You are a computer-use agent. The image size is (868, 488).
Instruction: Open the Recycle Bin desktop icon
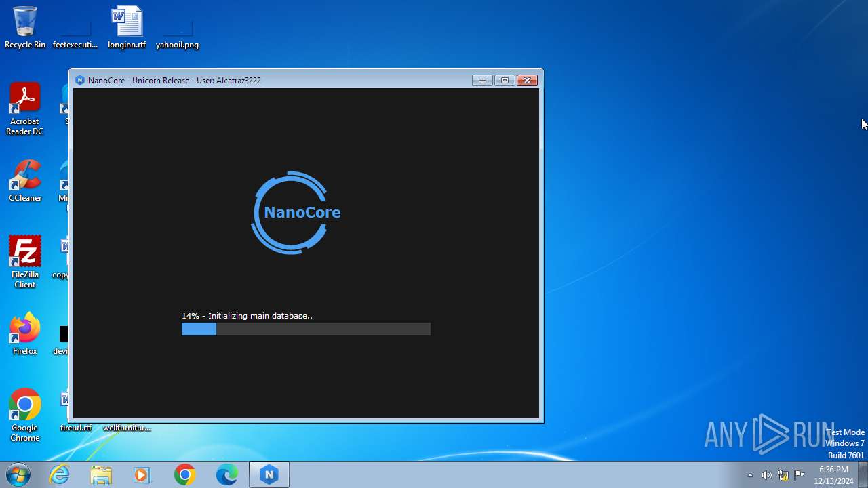[x=25, y=27]
